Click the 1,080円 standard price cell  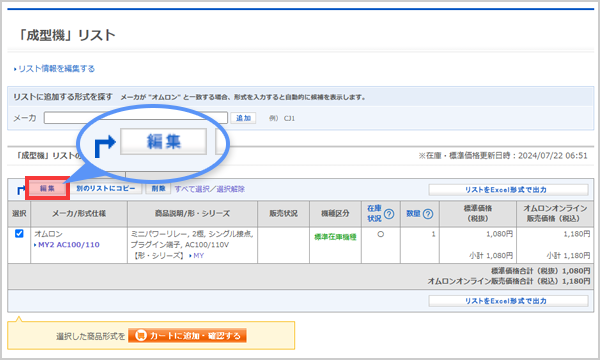click(499, 234)
